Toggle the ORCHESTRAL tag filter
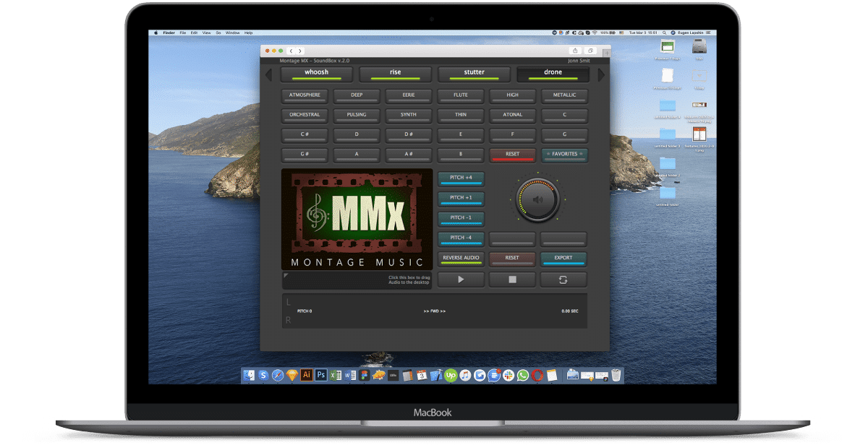Screen dimensions: 868x448 click(305, 116)
